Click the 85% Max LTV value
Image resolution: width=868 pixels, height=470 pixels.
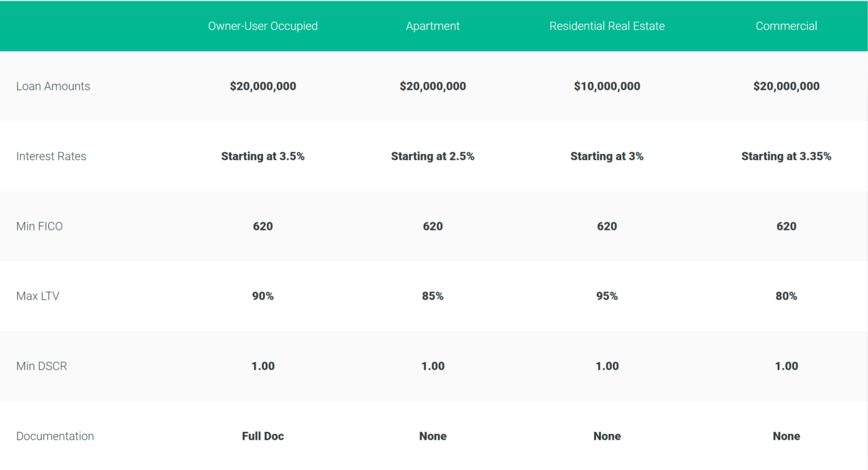[433, 296]
